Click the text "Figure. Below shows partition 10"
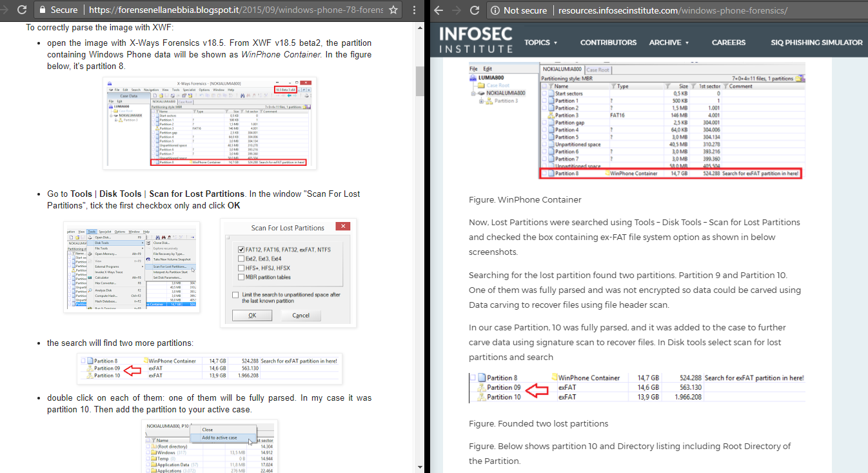The height and width of the screenshot is (473, 868). coord(630,453)
